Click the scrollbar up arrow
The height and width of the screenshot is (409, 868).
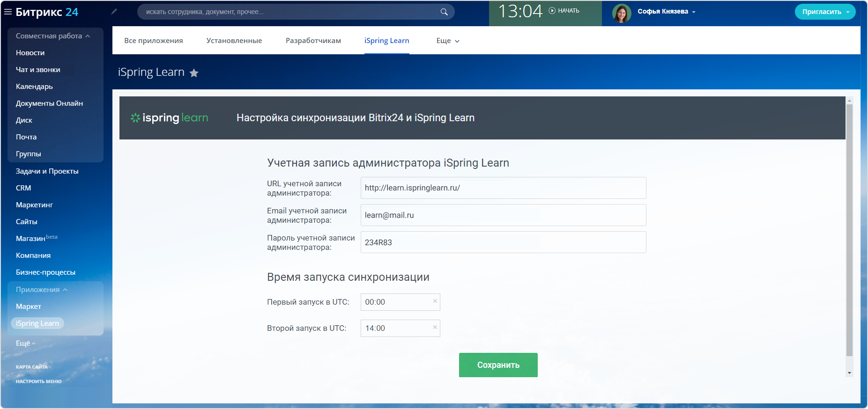(849, 100)
